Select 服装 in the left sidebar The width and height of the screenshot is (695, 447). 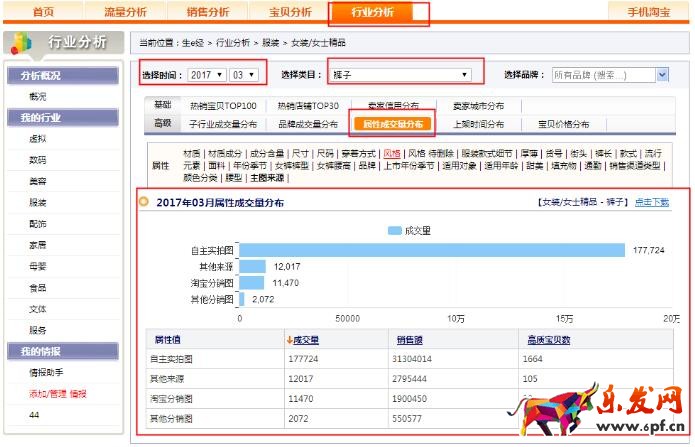pos(38,201)
